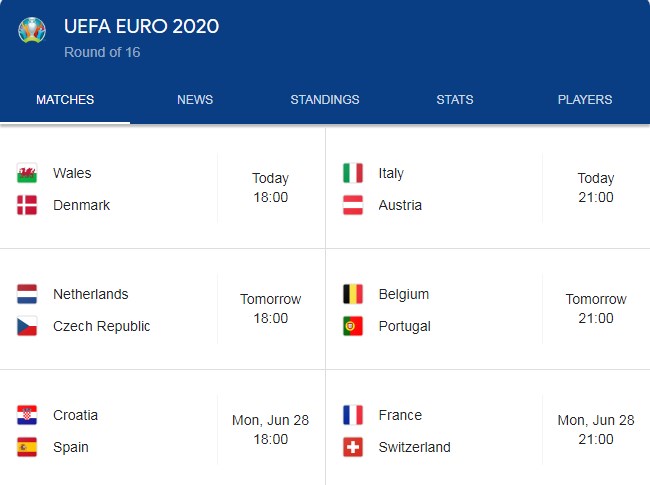The height and width of the screenshot is (485, 650).
Task: Click the Spain team name
Action: coord(71,447)
